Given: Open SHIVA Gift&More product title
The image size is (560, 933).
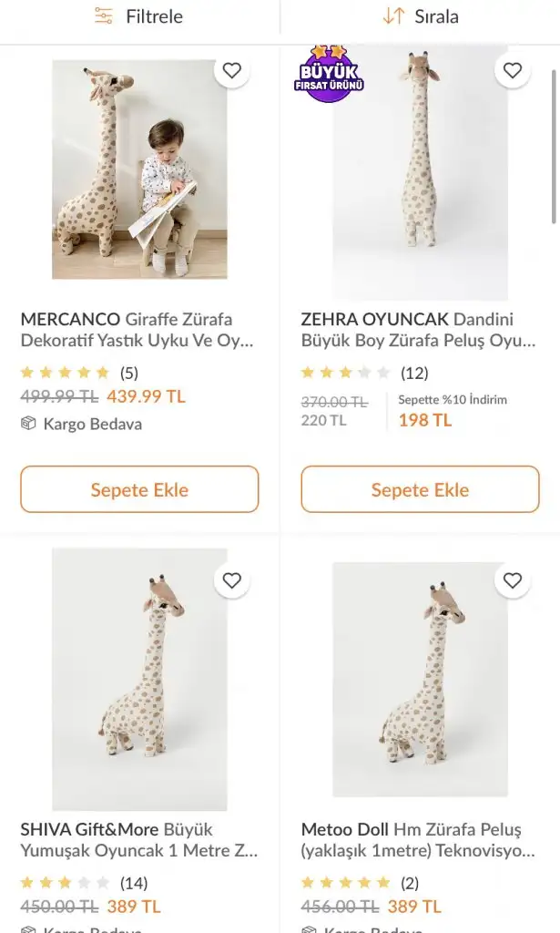Looking at the screenshot, I should pyautogui.click(x=138, y=840).
